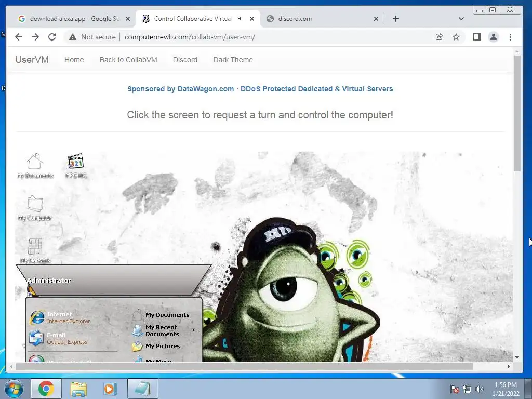This screenshot has height=399, width=532.
Task: Open Chrome's three-dot menu
Action: 510,37
